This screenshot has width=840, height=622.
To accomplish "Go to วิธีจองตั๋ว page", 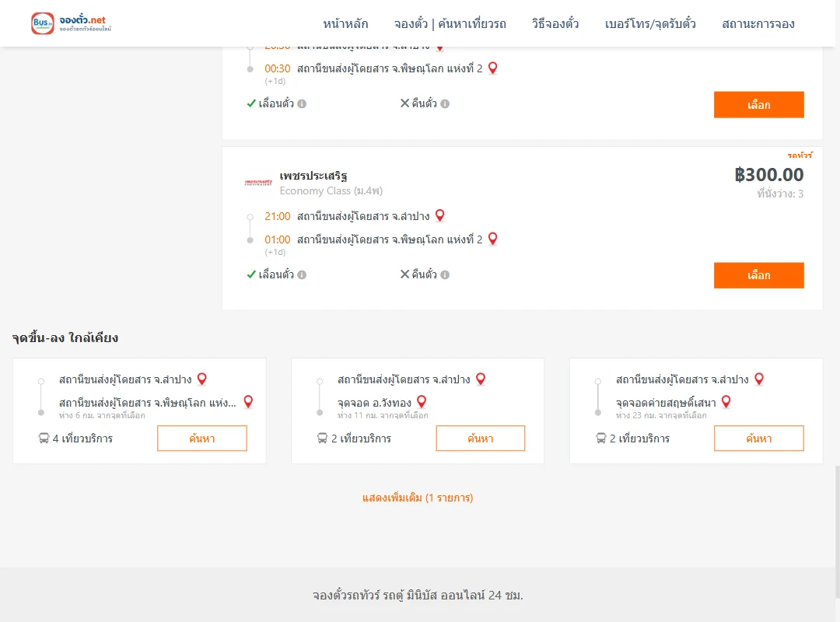I will pyautogui.click(x=555, y=23).
